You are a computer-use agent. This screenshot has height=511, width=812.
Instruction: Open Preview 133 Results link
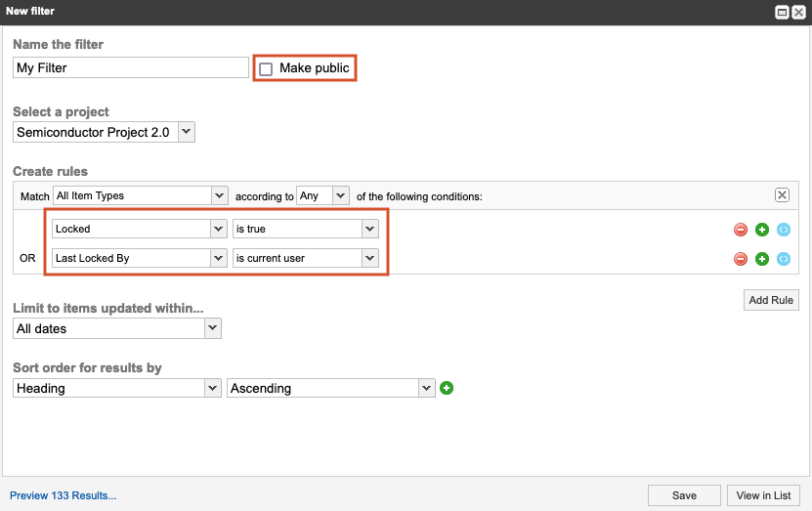[x=64, y=495]
